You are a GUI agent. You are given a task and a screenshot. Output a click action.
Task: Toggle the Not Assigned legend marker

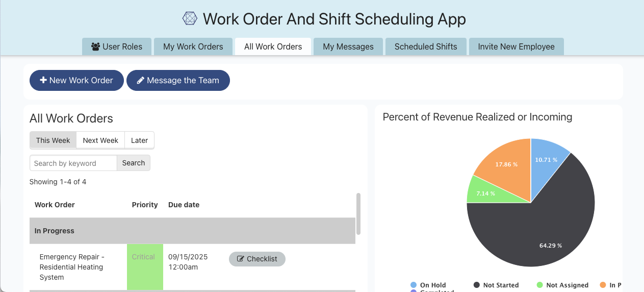coord(540,285)
